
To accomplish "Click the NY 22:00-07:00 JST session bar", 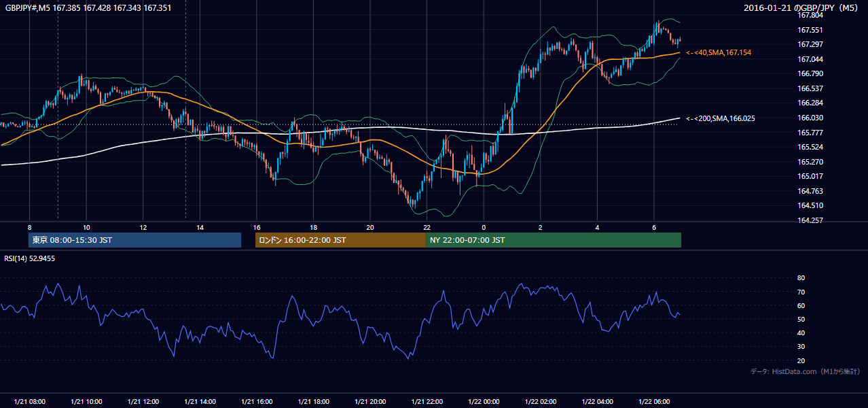I will pyautogui.click(x=553, y=240).
